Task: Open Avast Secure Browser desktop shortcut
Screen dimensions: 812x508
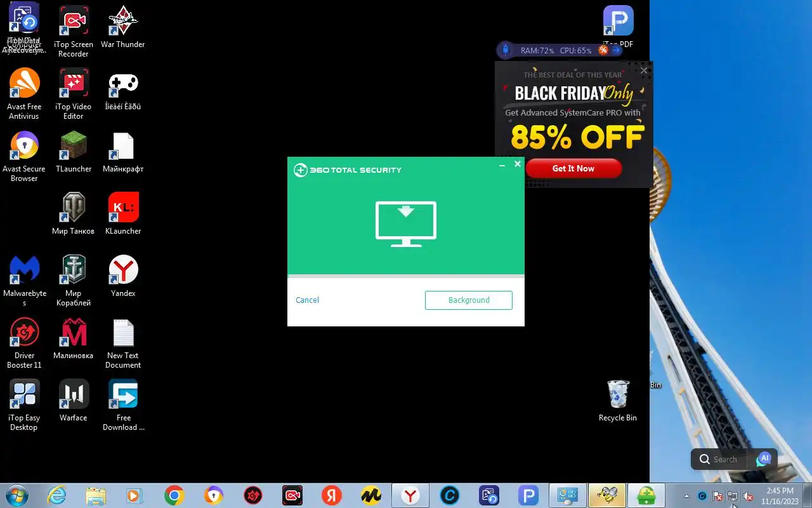Action: 24,156
